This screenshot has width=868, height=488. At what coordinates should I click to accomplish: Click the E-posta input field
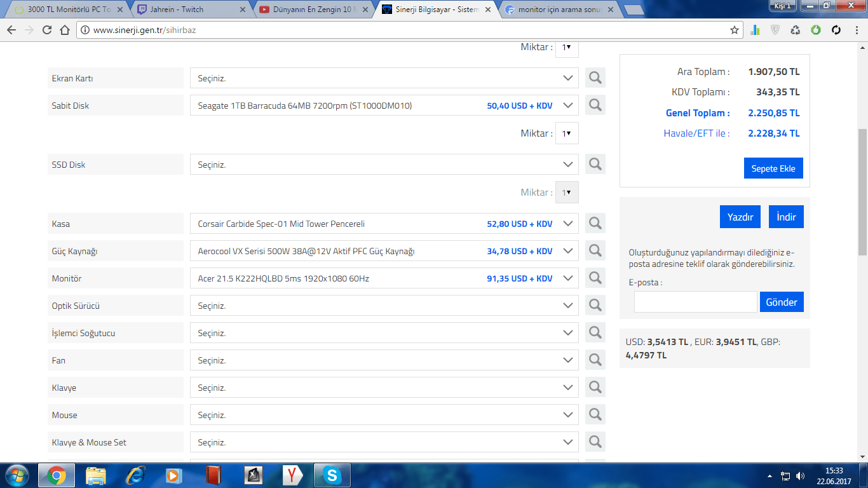(696, 302)
